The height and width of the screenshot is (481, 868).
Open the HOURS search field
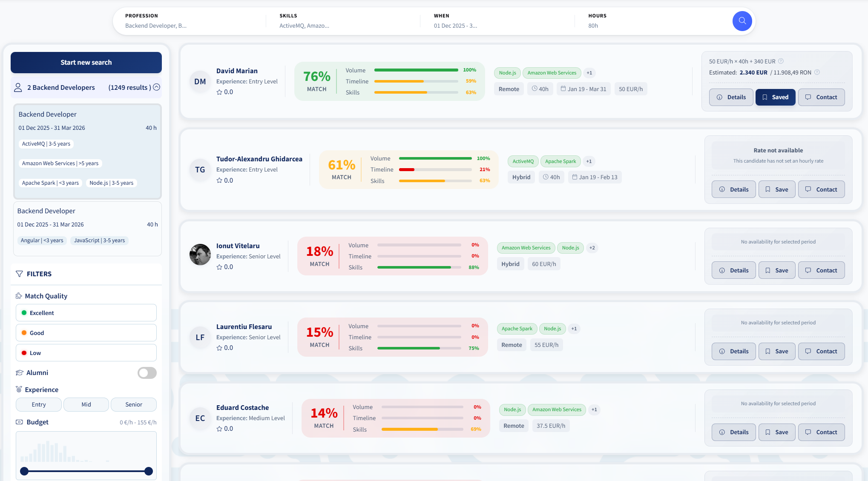[x=652, y=21]
